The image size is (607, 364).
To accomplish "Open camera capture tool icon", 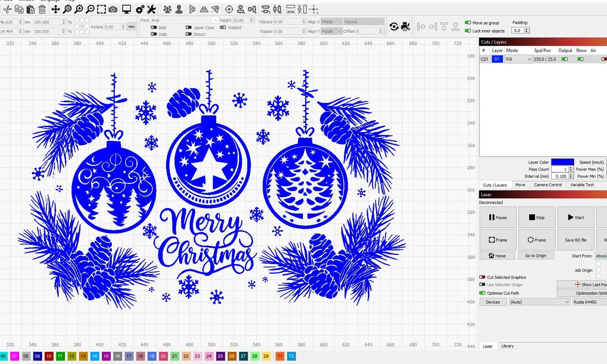I will point(113,9).
